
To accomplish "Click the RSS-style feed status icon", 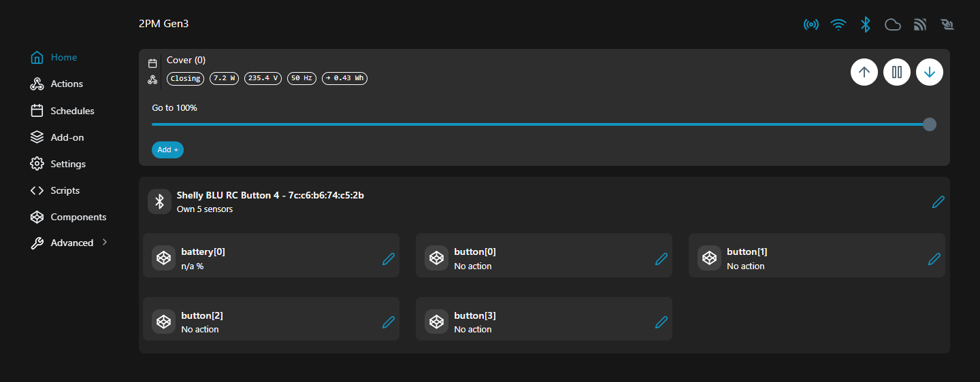I will [x=920, y=24].
